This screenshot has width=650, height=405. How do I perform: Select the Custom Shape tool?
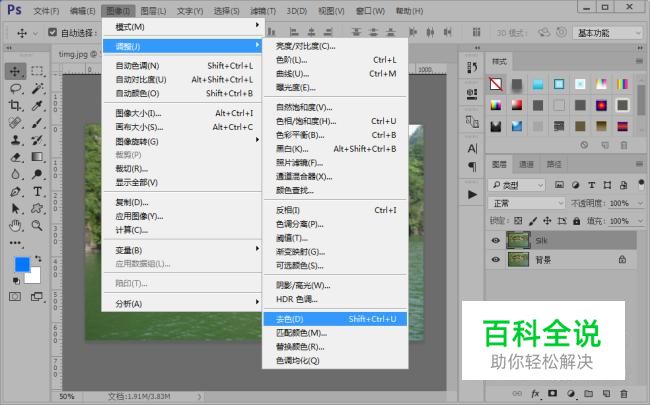(x=37, y=209)
